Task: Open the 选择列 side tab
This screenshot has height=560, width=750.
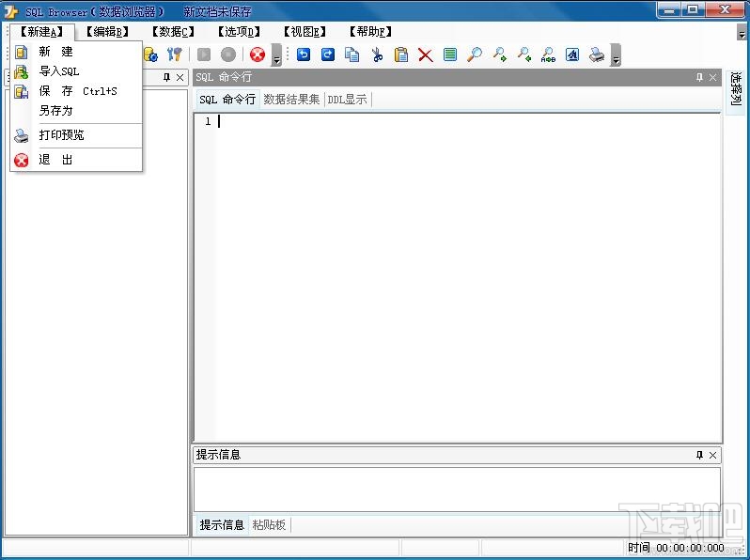Action: pyautogui.click(x=736, y=92)
